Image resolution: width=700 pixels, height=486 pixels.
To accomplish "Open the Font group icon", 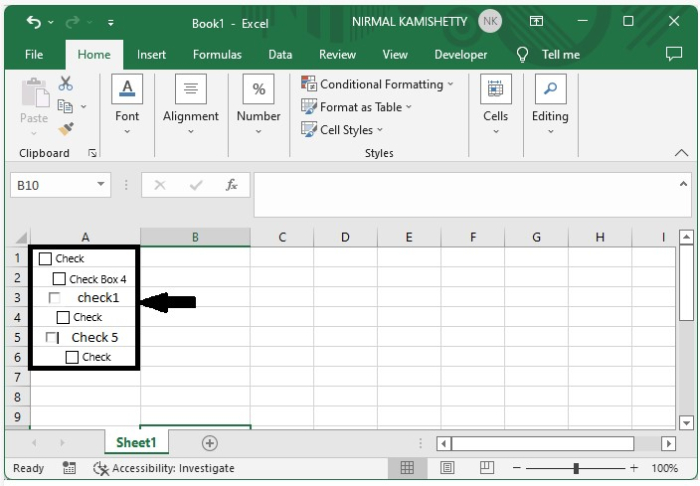I will tap(127, 89).
